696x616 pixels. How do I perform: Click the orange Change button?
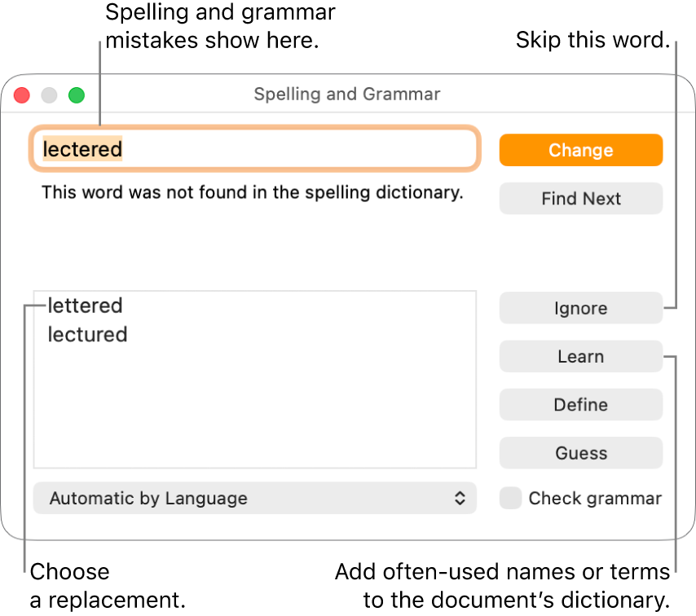click(x=580, y=150)
